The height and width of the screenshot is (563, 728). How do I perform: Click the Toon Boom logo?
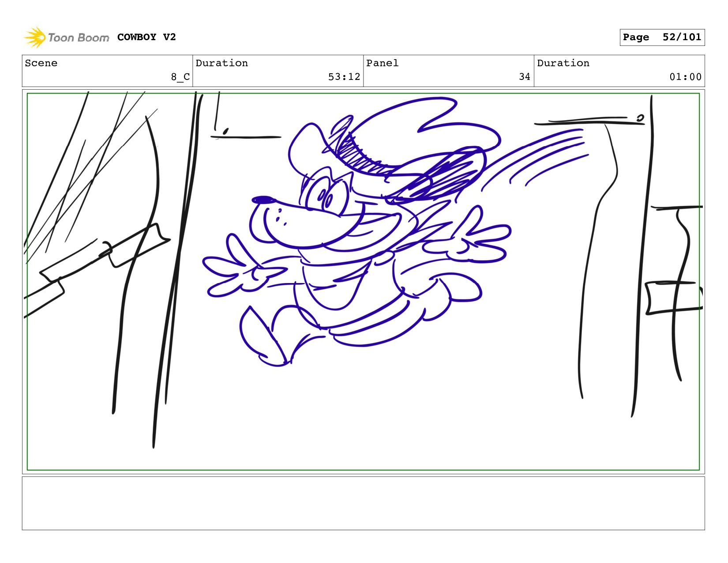coord(66,38)
